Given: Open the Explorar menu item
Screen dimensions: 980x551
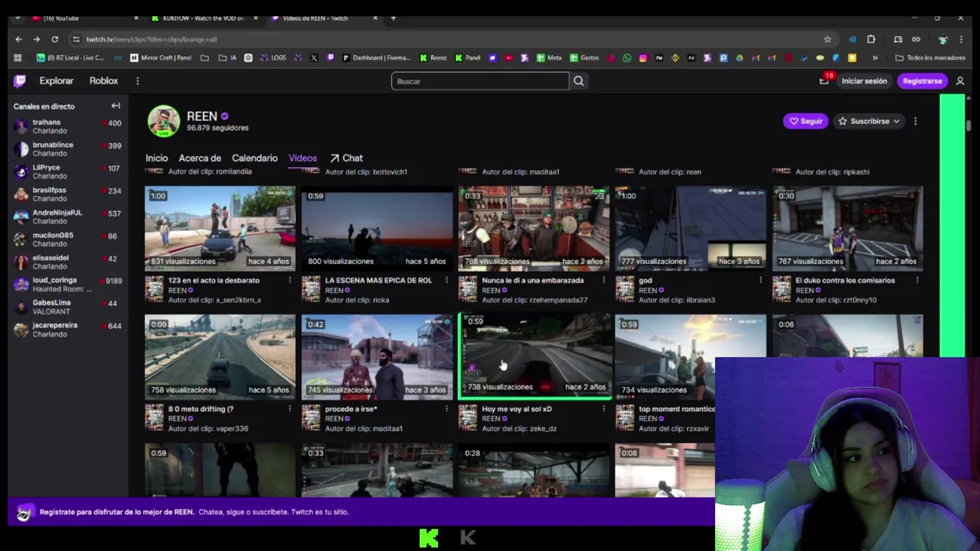Looking at the screenshot, I should coord(56,80).
